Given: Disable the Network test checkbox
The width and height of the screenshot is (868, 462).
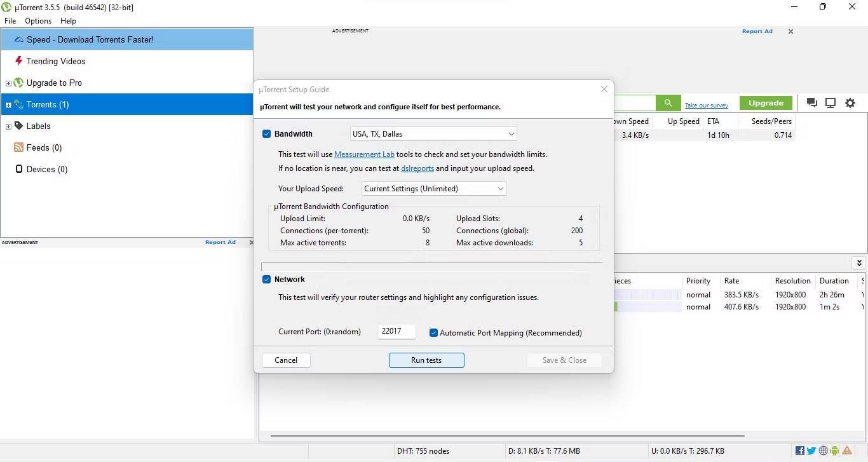Looking at the screenshot, I should pos(266,279).
